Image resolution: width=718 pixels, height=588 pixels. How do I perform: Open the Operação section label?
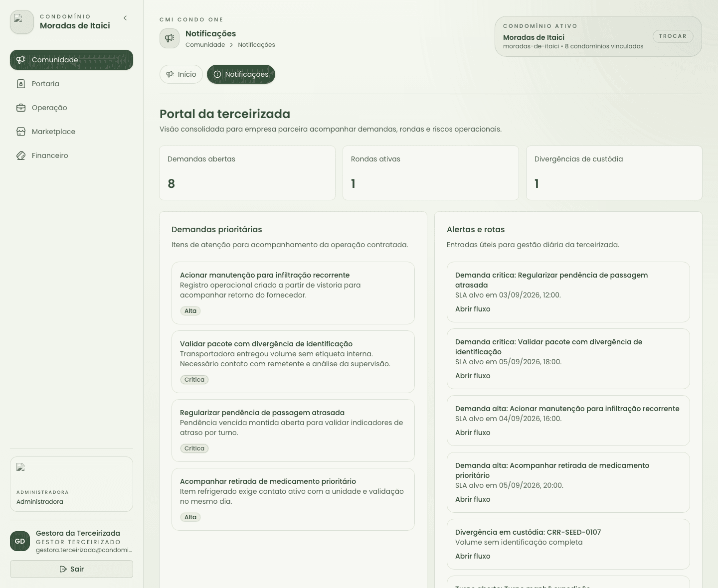pyautogui.click(x=49, y=108)
